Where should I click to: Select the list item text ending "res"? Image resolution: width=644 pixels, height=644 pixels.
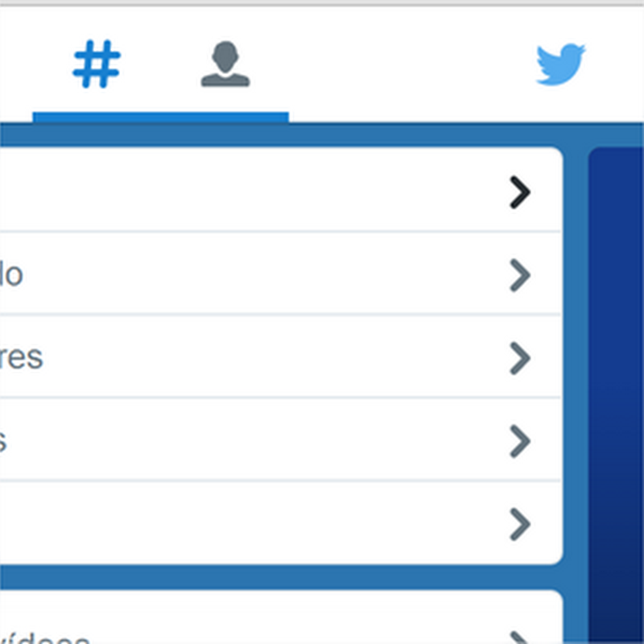[21, 357]
